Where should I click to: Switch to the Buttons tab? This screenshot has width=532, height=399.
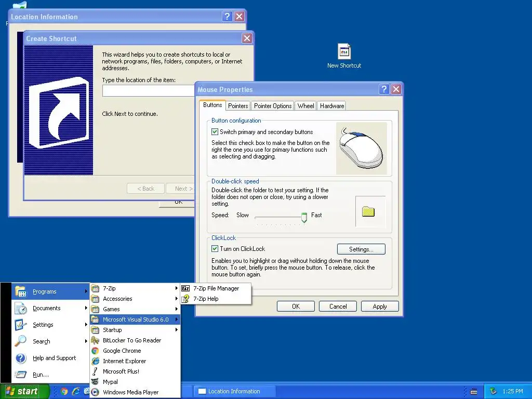(x=212, y=105)
